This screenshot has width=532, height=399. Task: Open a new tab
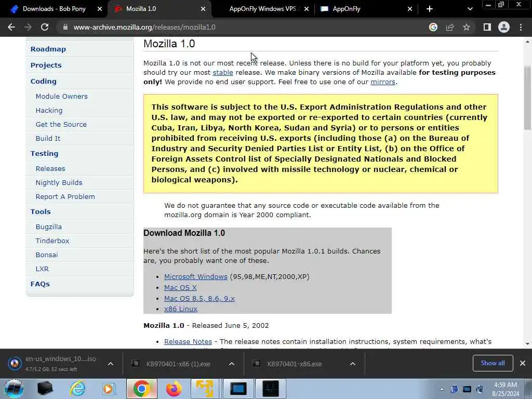pyautogui.click(x=430, y=9)
